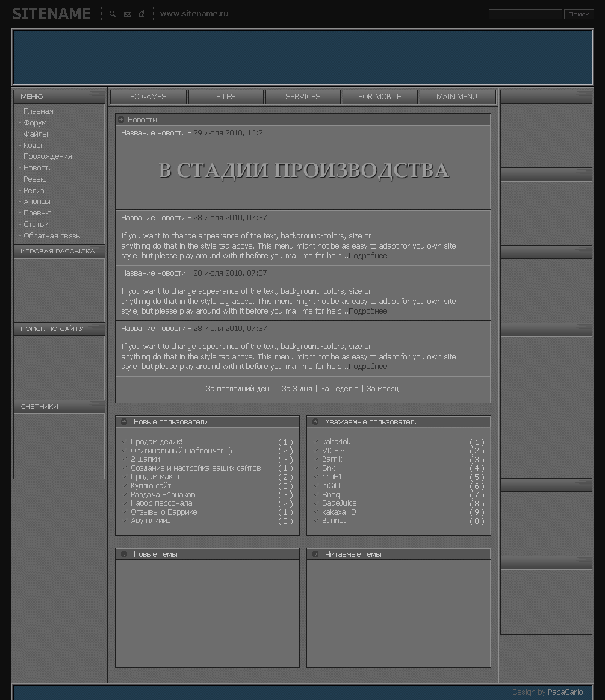The width and height of the screenshot is (605, 700).
Task: Click the arrow icon on Новые темы header
Action: [x=125, y=554]
